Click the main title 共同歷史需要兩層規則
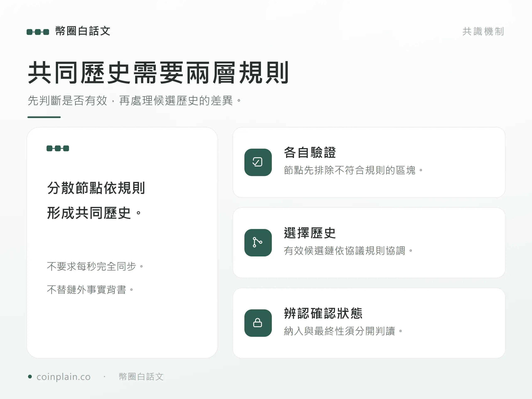 159,73
